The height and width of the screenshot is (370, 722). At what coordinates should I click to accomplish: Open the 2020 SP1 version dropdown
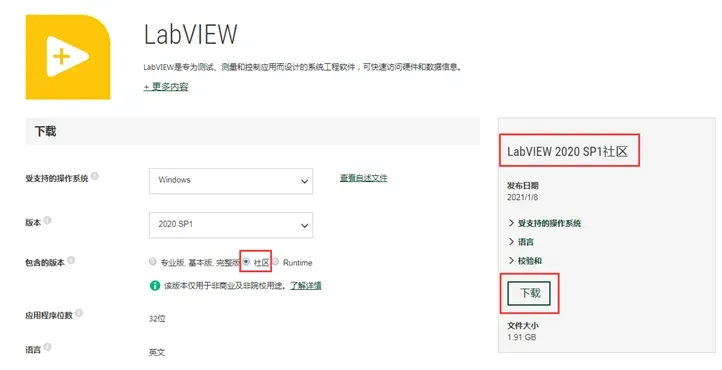tap(231, 225)
